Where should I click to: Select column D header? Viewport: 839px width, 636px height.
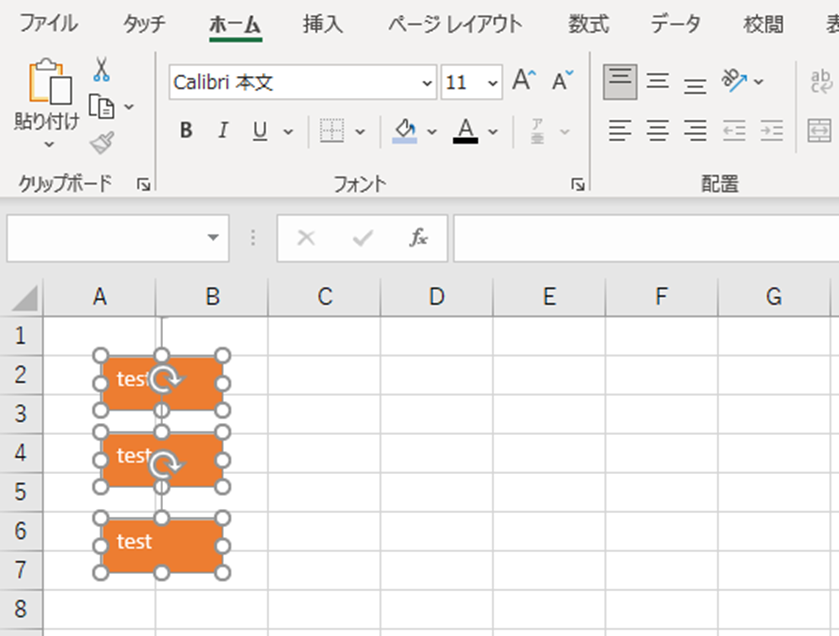click(437, 296)
